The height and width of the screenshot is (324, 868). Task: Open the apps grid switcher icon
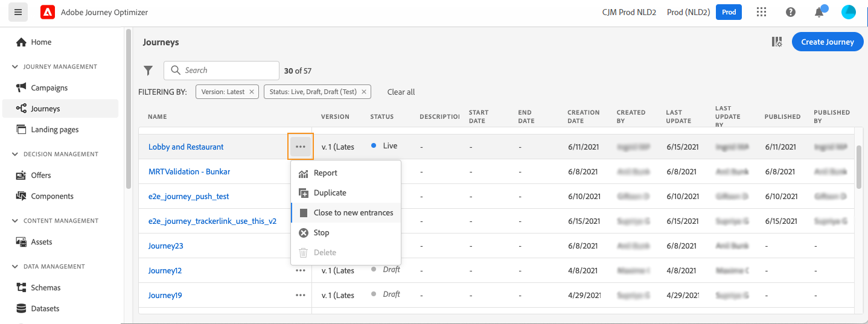pyautogui.click(x=761, y=12)
